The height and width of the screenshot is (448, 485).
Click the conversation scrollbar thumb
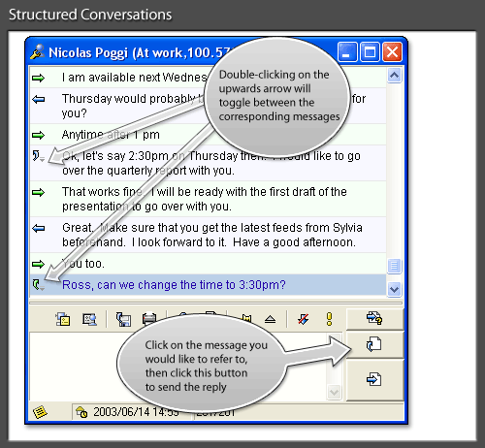coord(394,266)
